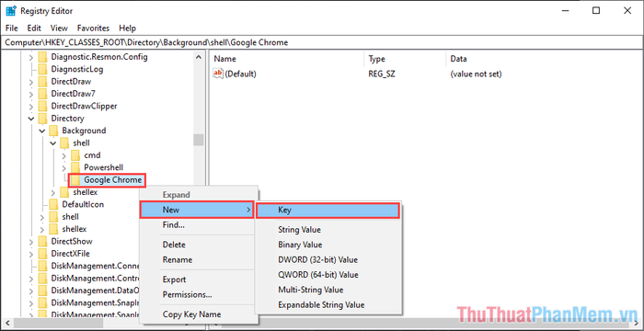Expand the DirectDraw key
Screen dimensions: 644x331
pos(31,82)
